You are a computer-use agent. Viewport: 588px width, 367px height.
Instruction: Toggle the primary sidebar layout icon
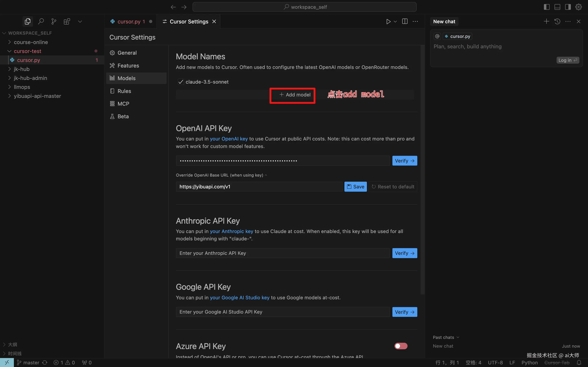point(546,7)
